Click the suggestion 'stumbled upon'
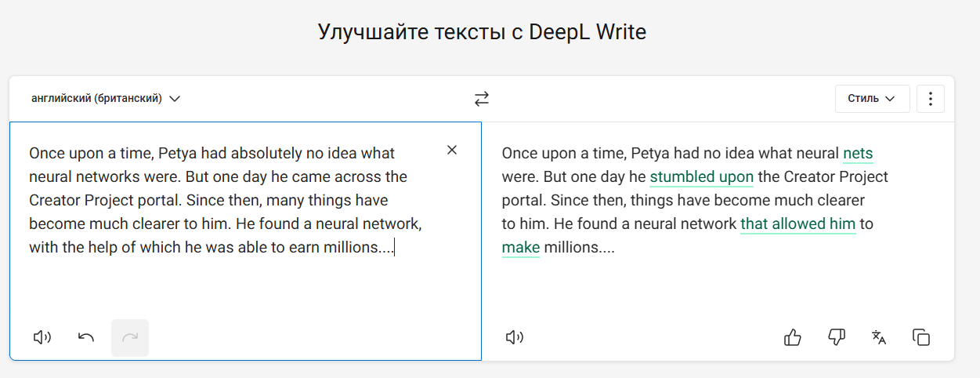The image size is (980, 378). tap(702, 176)
